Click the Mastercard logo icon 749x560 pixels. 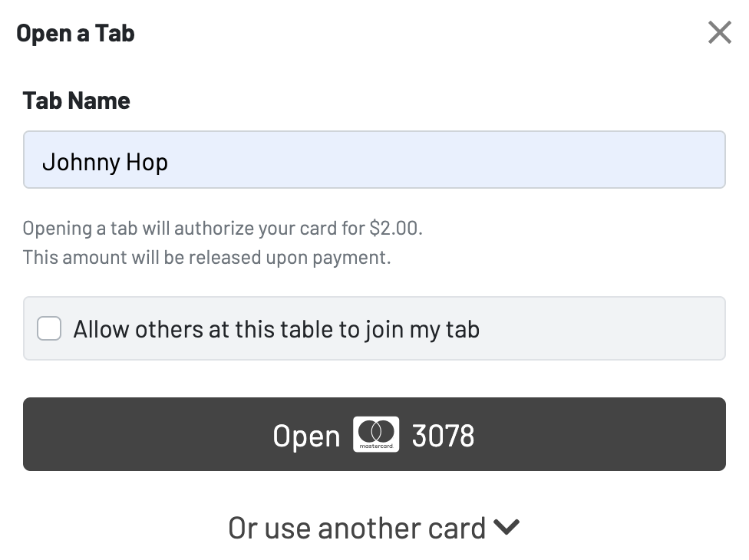click(x=375, y=434)
